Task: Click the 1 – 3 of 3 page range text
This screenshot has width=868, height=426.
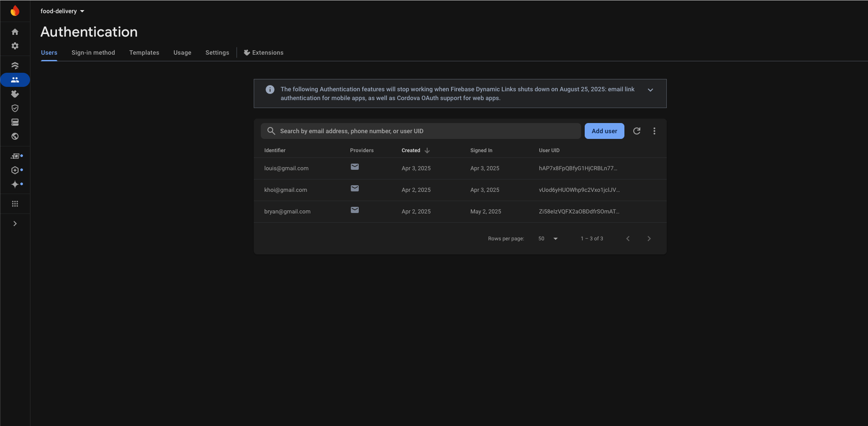Action: pyautogui.click(x=592, y=239)
